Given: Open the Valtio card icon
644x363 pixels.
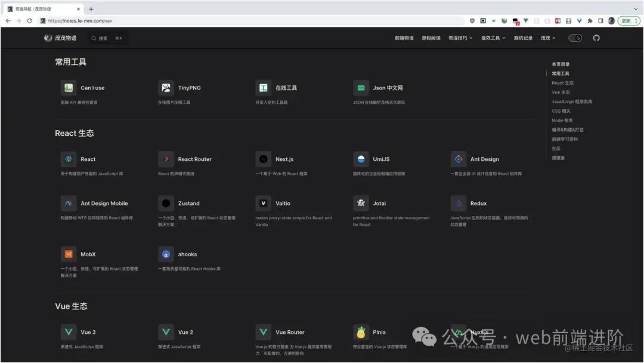Looking at the screenshot, I should tap(264, 203).
